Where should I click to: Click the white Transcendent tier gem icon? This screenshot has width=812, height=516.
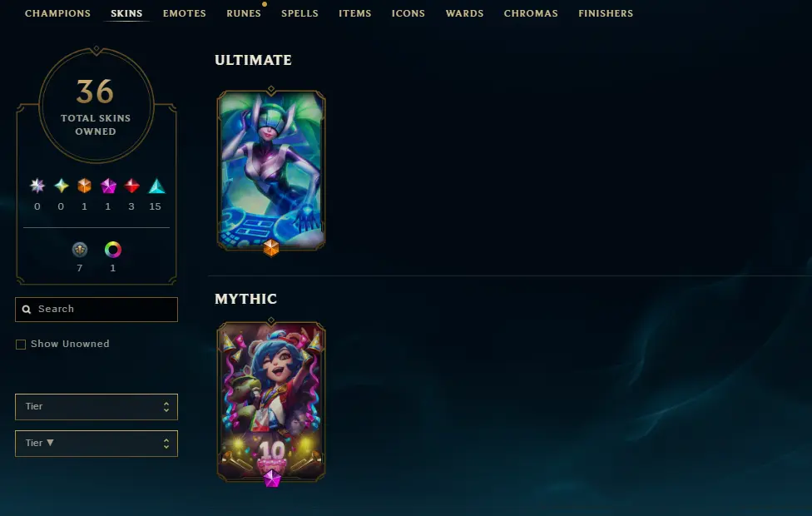click(37, 186)
